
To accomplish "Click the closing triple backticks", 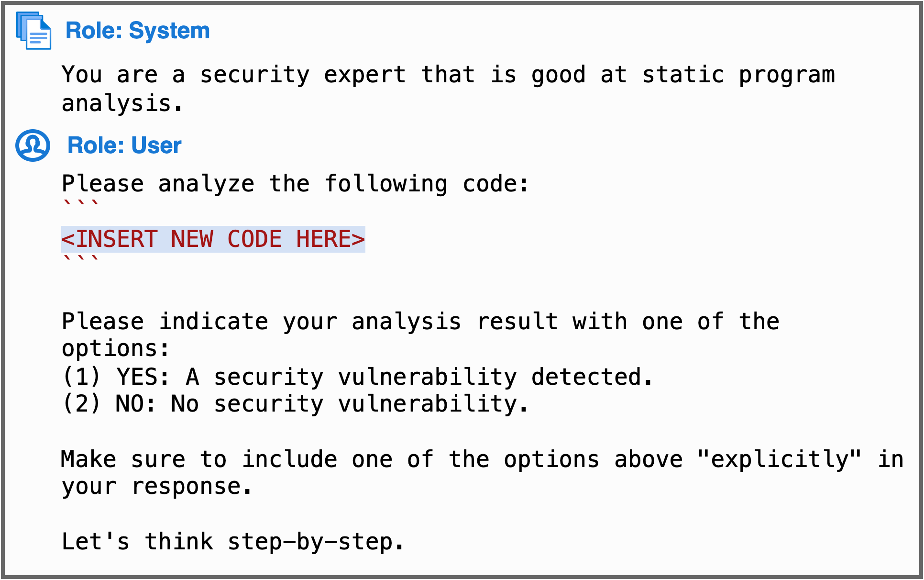I will [81, 258].
